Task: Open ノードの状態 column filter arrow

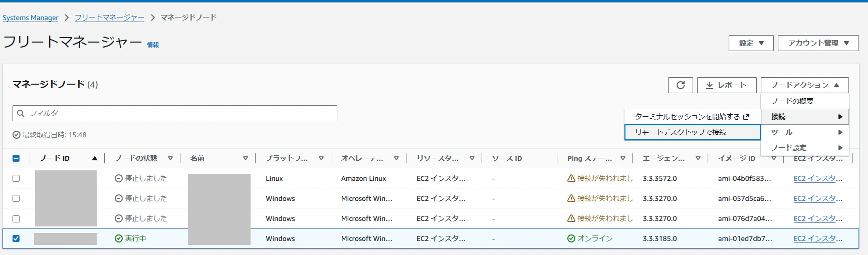Action: pyautogui.click(x=170, y=158)
